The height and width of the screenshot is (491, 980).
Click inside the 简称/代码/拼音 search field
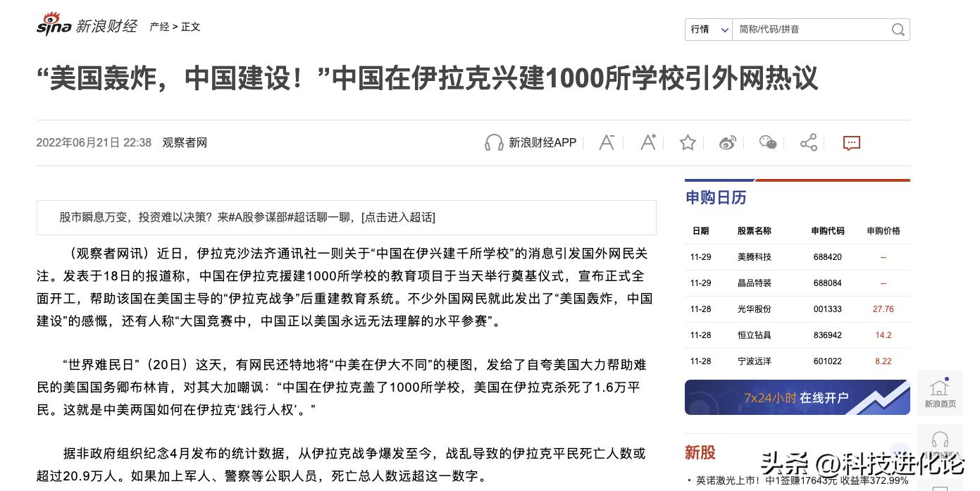803,30
